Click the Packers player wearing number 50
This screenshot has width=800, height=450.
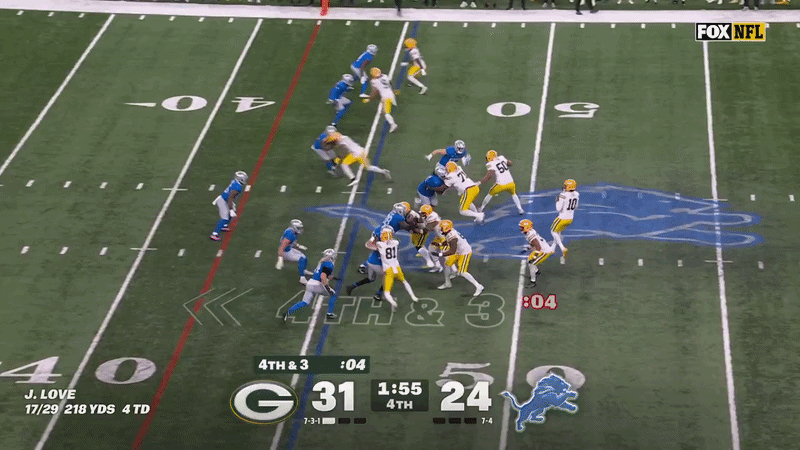coord(499,181)
